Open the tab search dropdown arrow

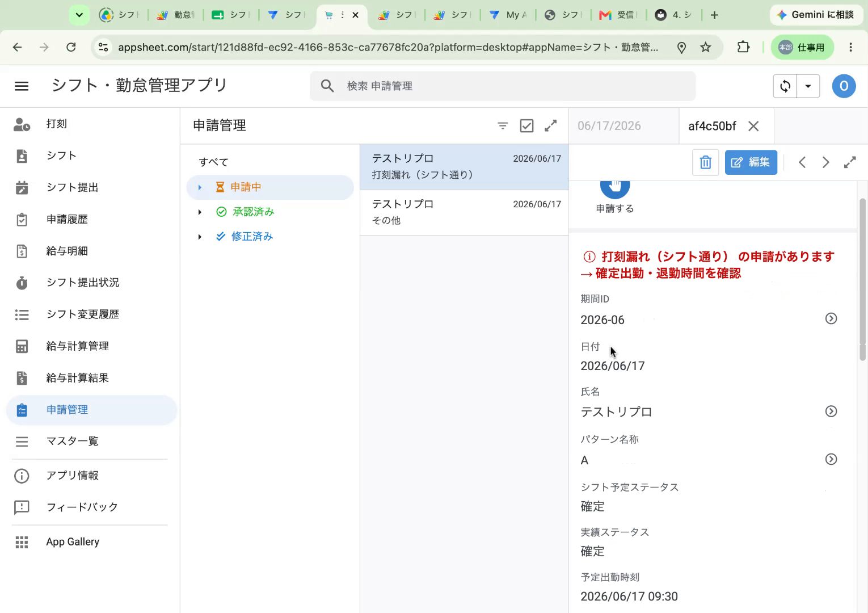(79, 15)
